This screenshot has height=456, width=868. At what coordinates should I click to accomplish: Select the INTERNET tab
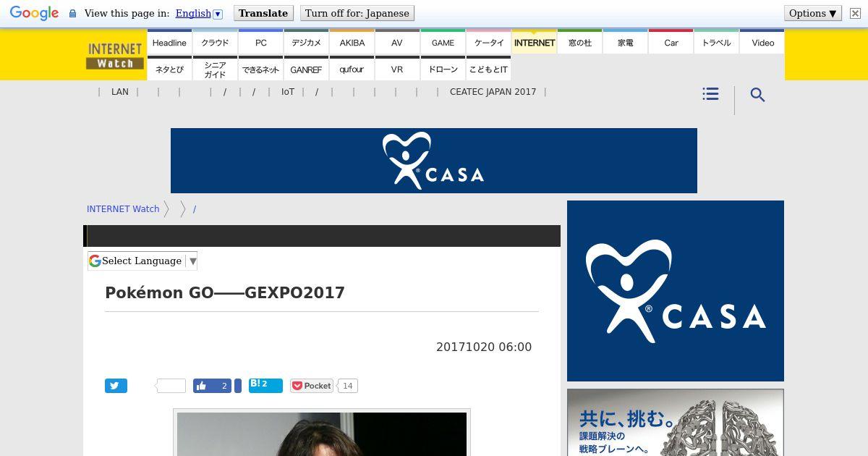click(534, 42)
